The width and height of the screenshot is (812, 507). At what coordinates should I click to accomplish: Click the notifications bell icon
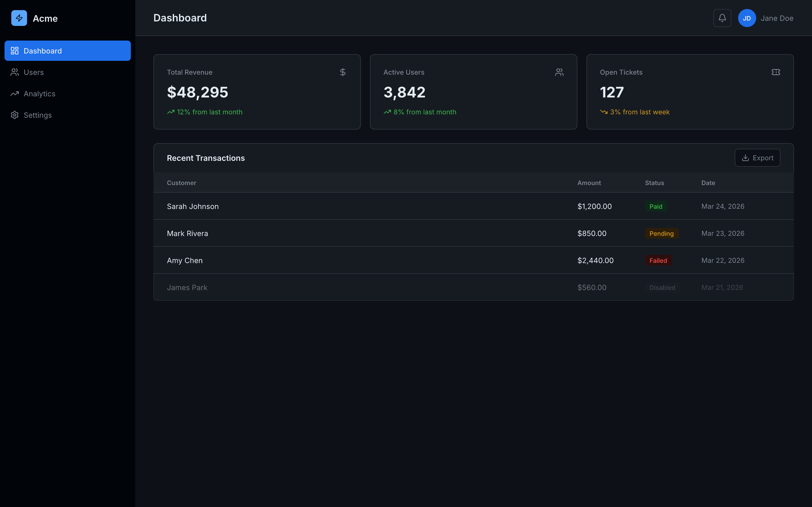pos(722,18)
